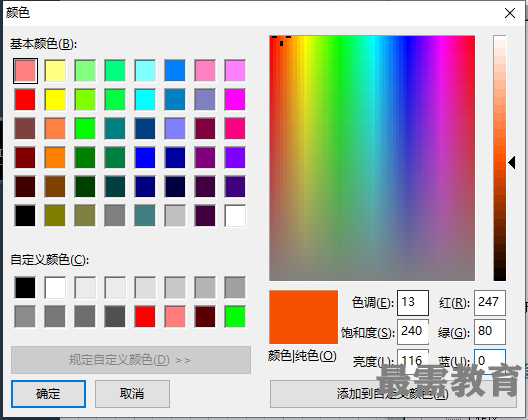Viewport: 528px width, 420px height.
Task: Pick the pure yellow basic color swatch
Action: coord(55,100)
